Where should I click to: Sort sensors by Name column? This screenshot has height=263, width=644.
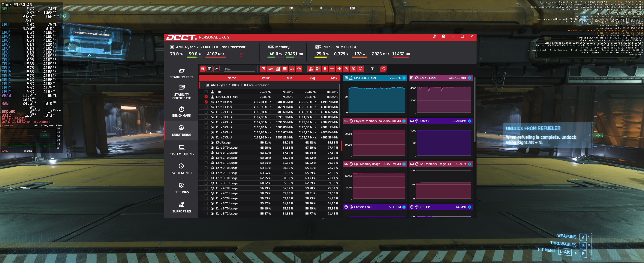[232, 78]
